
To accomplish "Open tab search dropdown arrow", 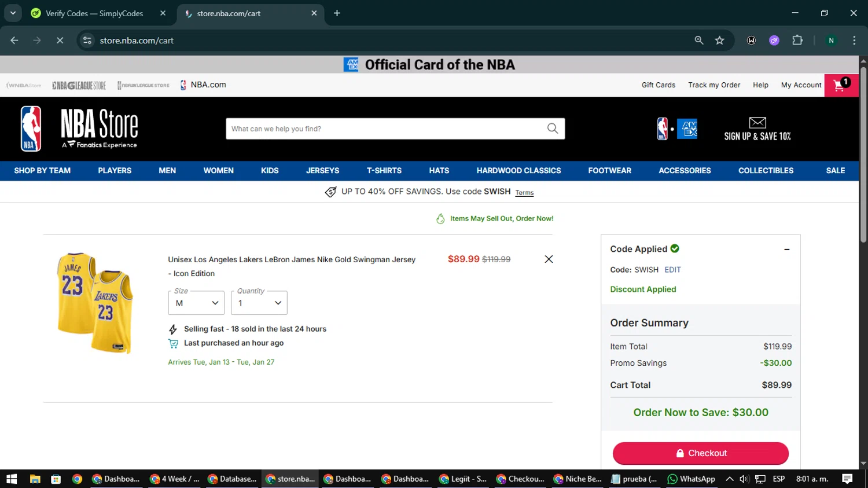I will [x=13, y=13].
